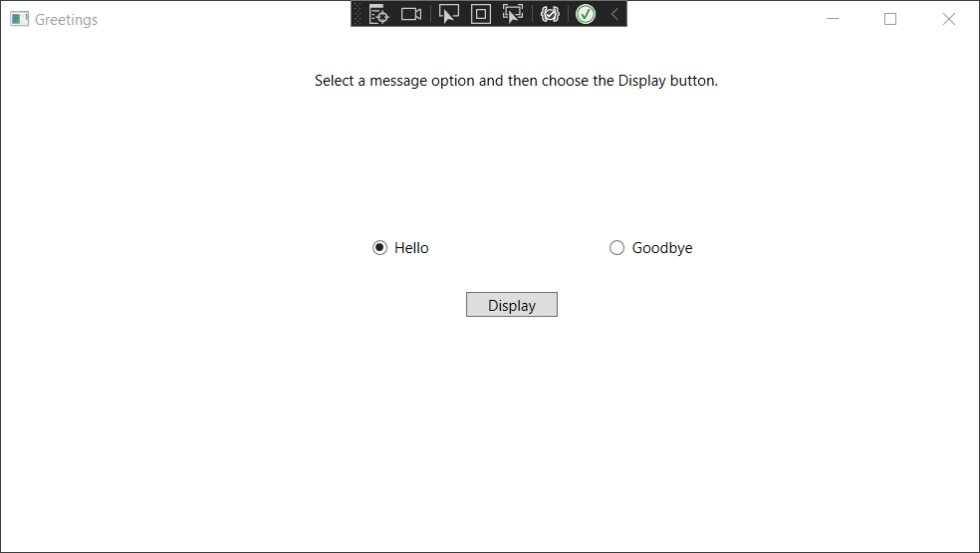Select the Hello radio button

(x=379, y=248)
